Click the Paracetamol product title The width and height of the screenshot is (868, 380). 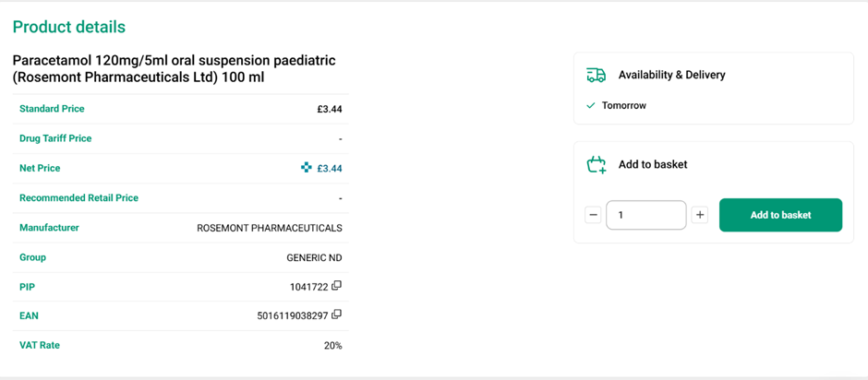[x=174, y=68]
